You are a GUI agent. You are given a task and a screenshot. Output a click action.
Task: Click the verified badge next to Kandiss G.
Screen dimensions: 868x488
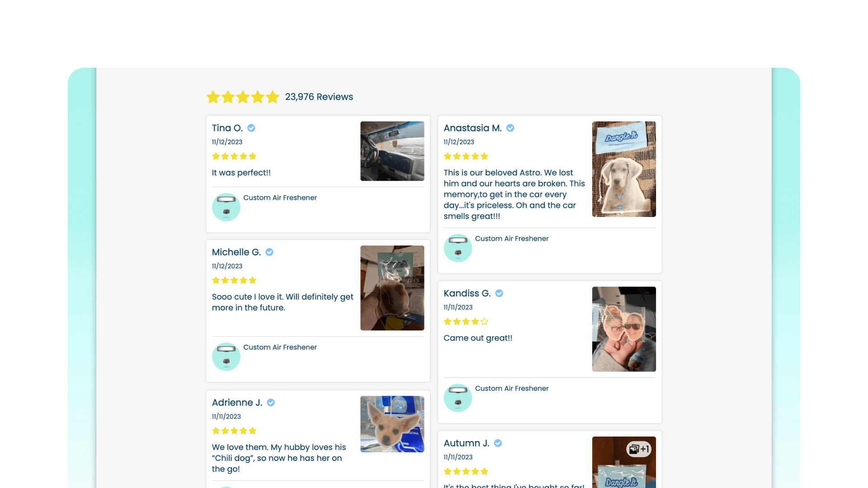click(x=499, y=293)
